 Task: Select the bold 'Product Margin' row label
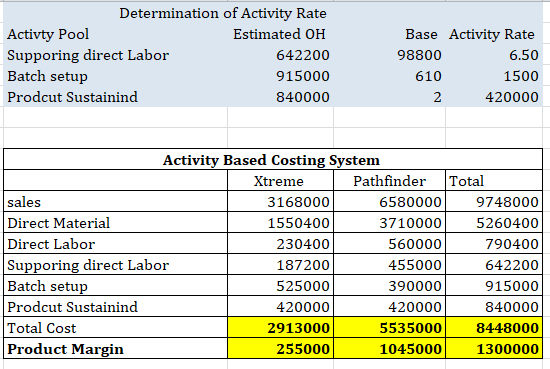pos(65,349)
